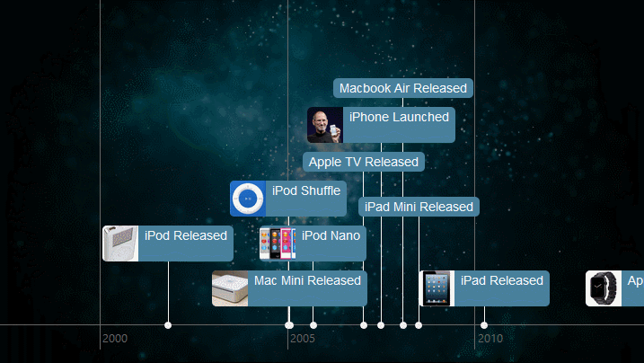Click the iPad thumbnail image
Screen dimensions: 644x363
tap(437, 288)
